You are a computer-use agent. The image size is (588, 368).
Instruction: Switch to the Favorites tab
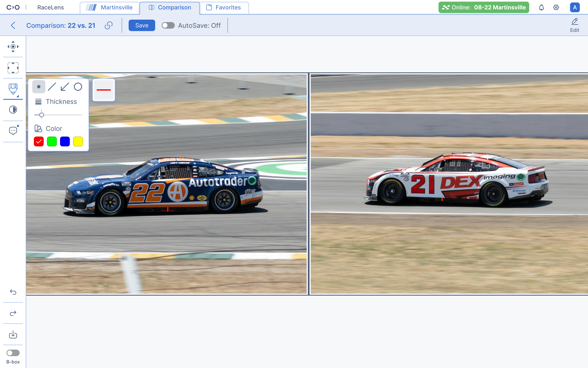click(x=224, y=7)
